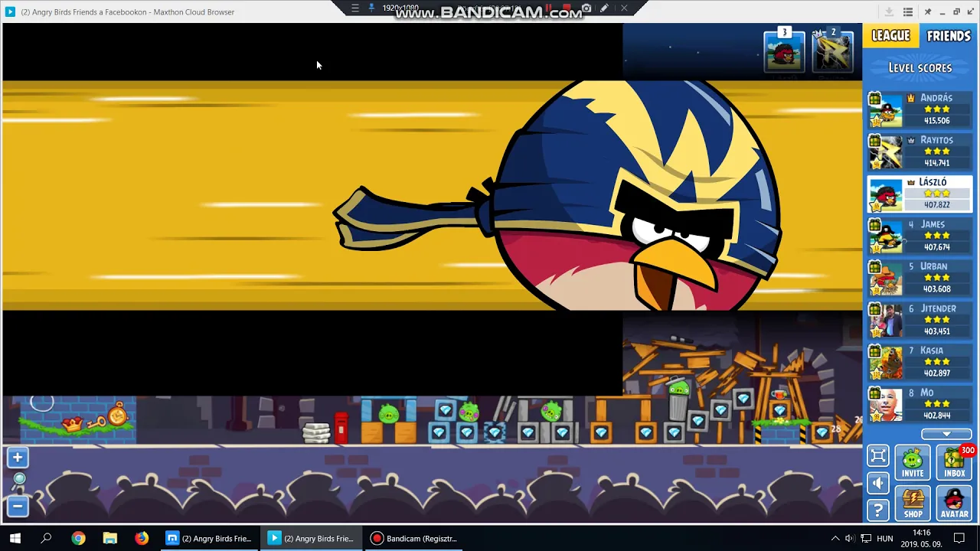Stop the Bandicam recording
The width and height of the screenshot is (980, 551).
click(567, 8)
